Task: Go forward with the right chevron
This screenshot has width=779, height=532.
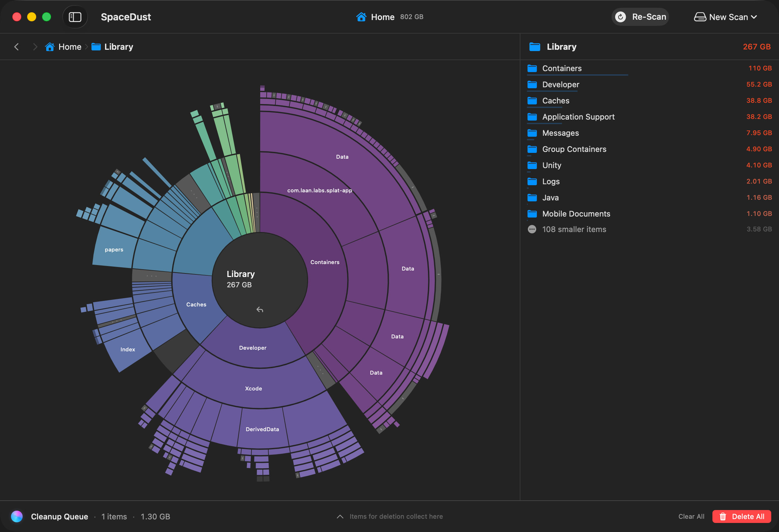Action: (35, 47)
